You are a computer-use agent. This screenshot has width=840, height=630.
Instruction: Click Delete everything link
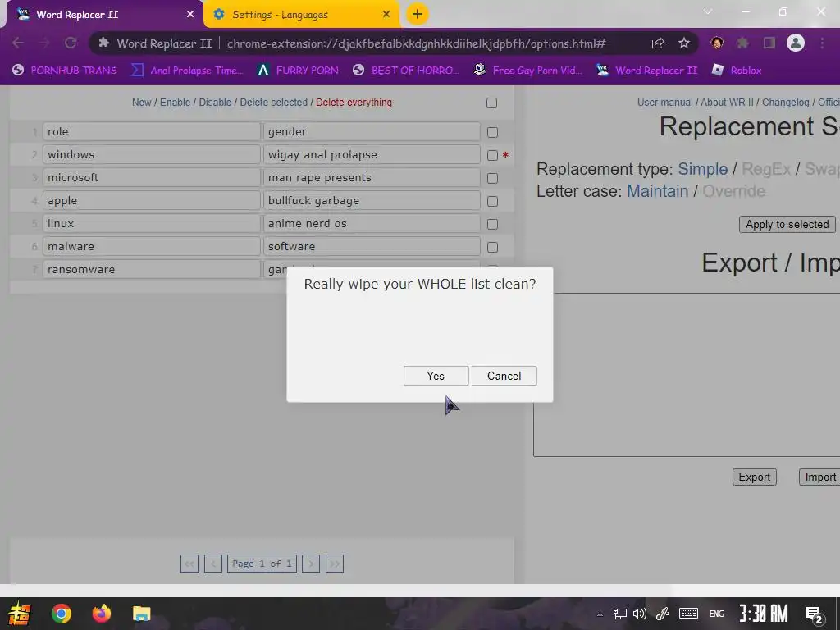click(x=354, y=103)
